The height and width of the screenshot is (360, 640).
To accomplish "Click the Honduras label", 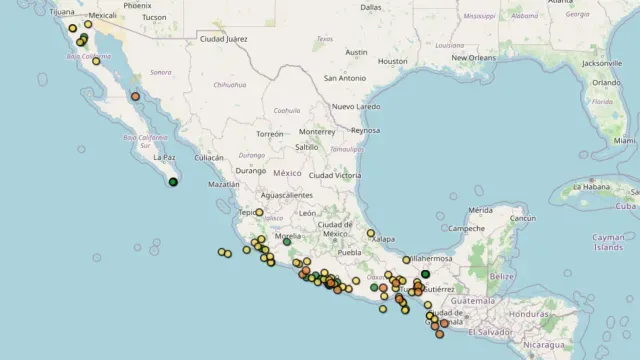I will click(529, 314).
